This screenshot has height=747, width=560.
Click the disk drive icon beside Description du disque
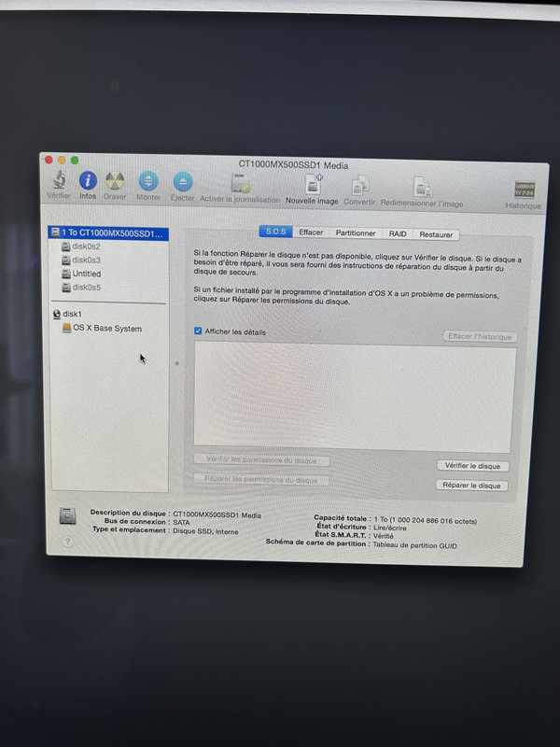click(x=67, y=516)
